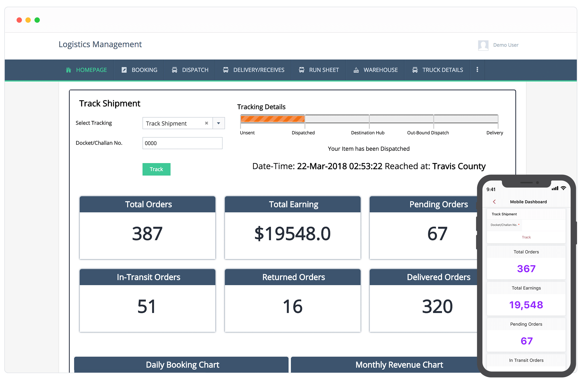The image size is (588, 387).
Task: Open the Track Shipment combo box
Action: (x=174, y=123)
